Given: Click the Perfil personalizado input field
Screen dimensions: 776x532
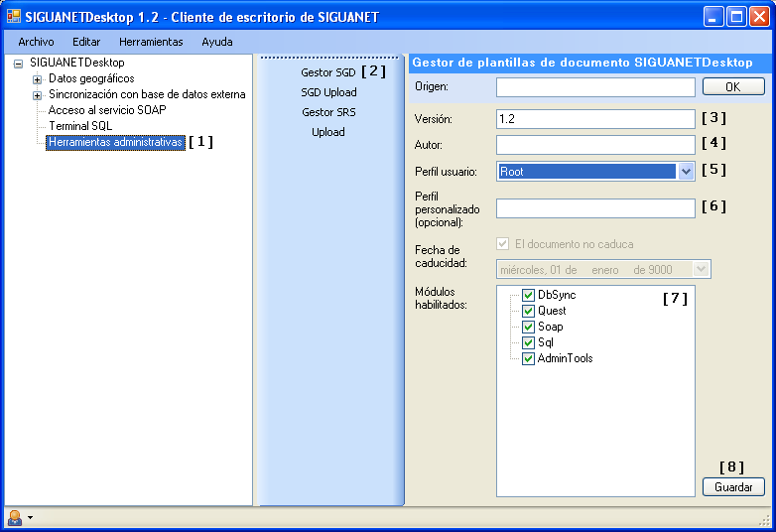Looking at the screenshot, I should 595,208.
